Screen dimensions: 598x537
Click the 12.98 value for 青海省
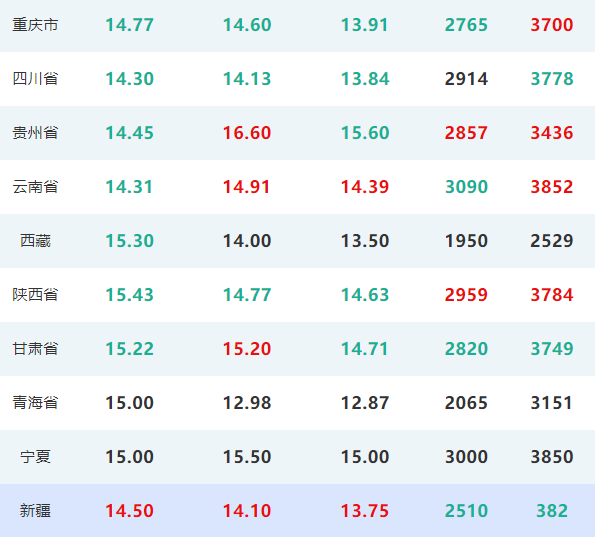247,403
